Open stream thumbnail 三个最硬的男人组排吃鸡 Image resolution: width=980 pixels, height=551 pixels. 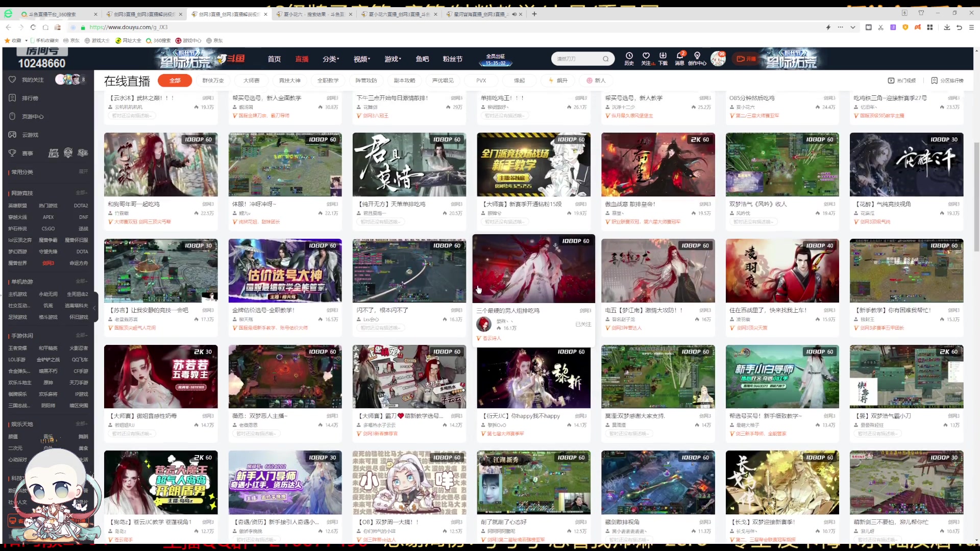point(533,268)
